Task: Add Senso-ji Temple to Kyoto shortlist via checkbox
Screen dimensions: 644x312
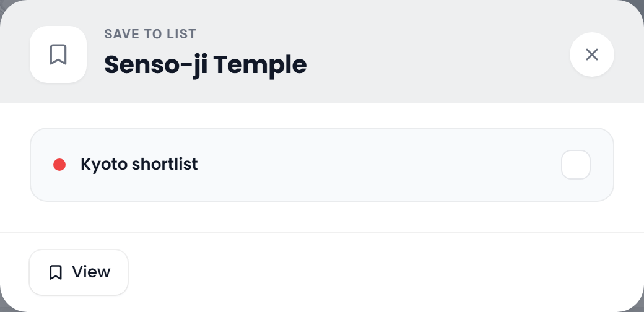Action: tap(575, 165)
